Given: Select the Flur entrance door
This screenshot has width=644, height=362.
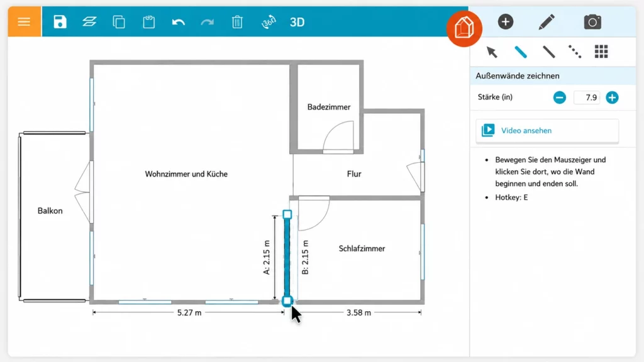Looking at the screenshot, I should (x=416, y=177).
